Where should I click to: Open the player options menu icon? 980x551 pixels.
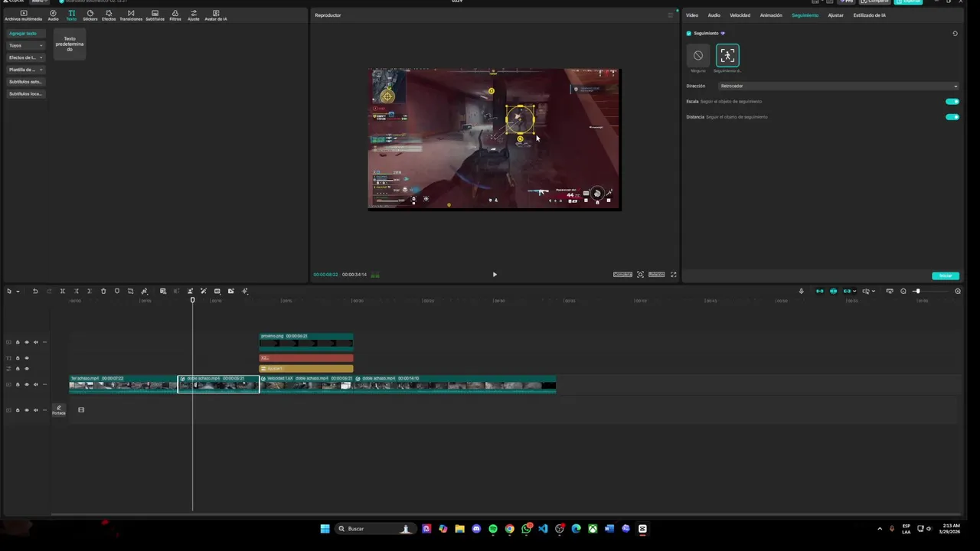point(670,15)
